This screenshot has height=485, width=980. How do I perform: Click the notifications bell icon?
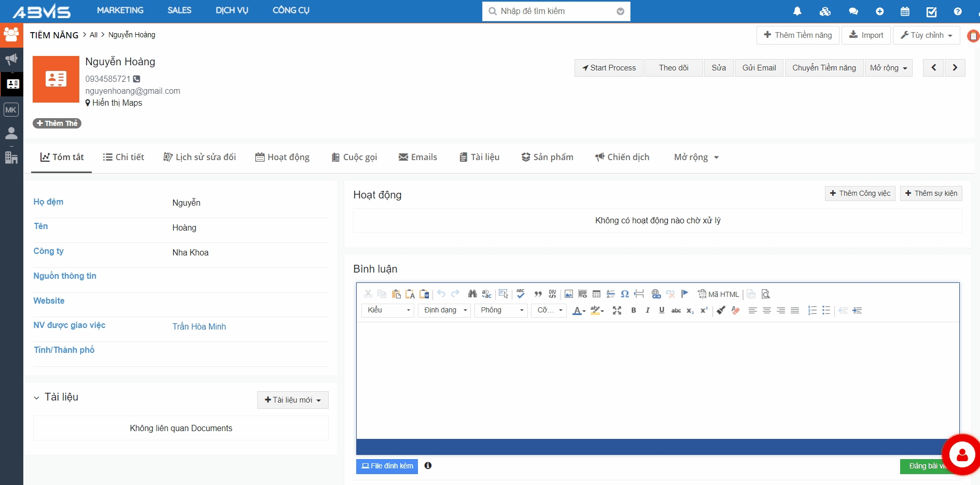797,11
